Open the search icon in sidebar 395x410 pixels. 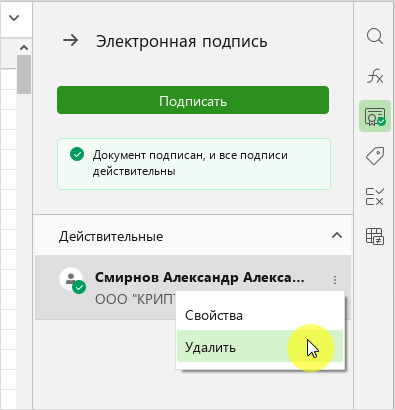click(x=375, y=36)
